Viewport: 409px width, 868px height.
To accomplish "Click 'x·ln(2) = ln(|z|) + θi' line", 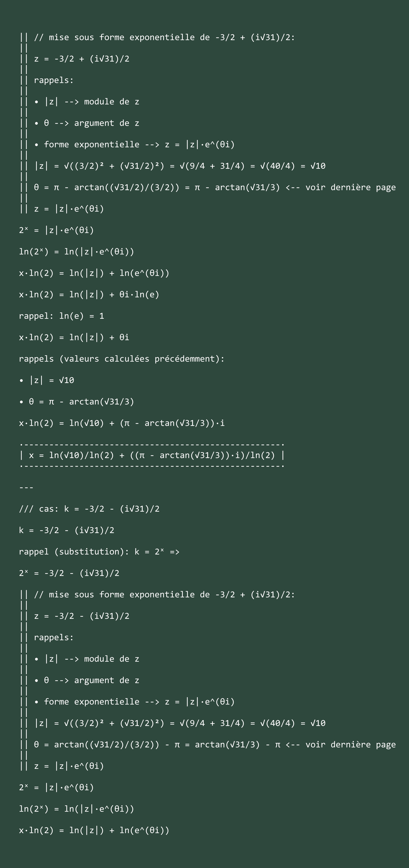I will click(74, 337).
